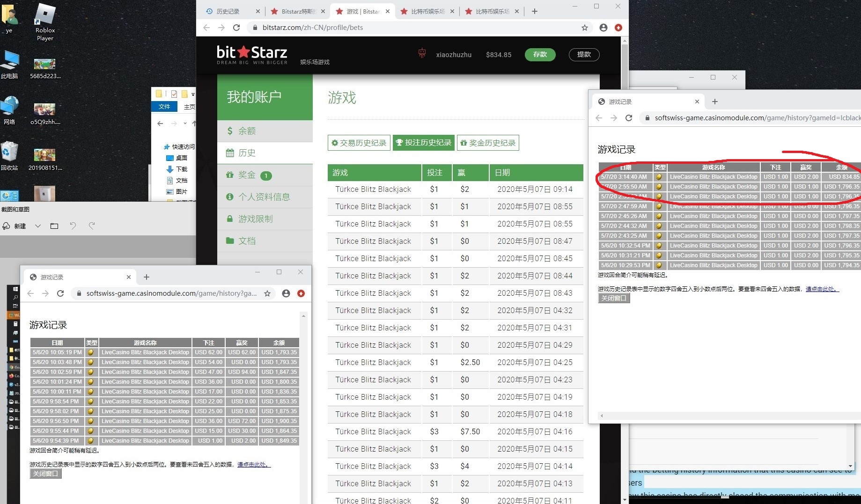Image resolution: width=861 pixels, height=504 pixels.
Task: Select 桌面 in the File Explorer quick access
Action: 178,158
